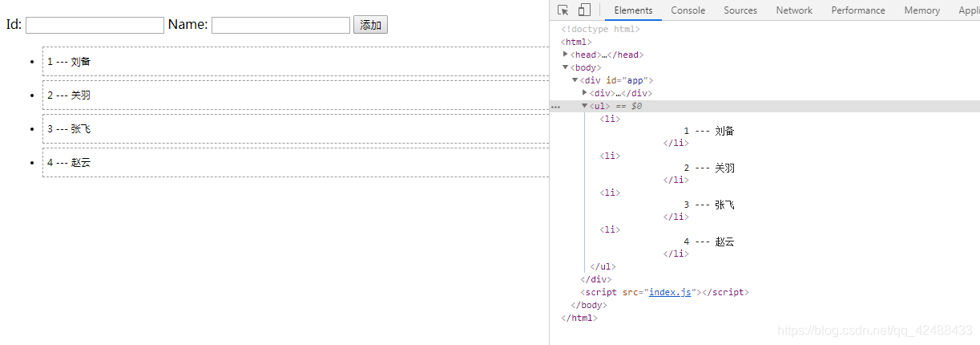Open the Sources tab
Screen dimensions: 980x345
tap(740, 10)
